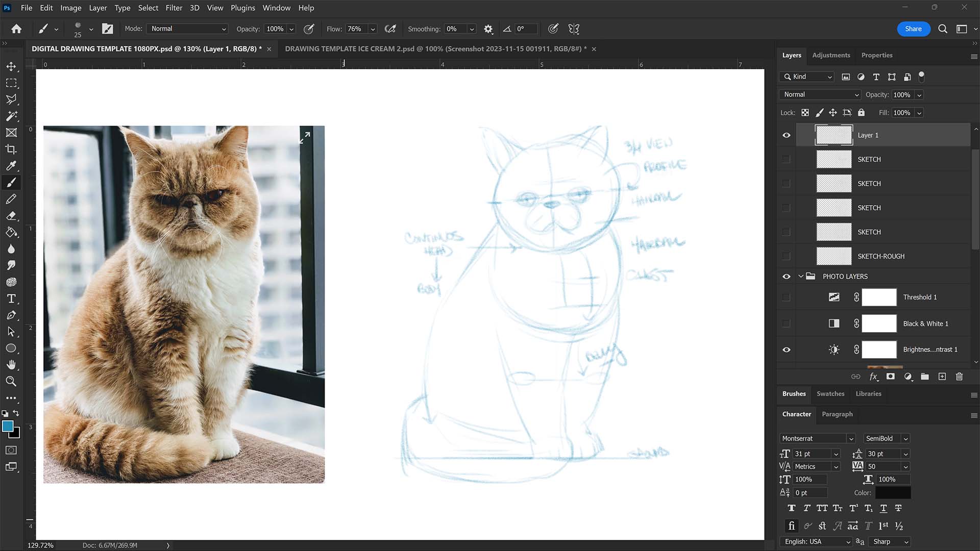Open the smoothing options gear
The width and height of the screenshot is (980, 551).
click(x=488, y=29)
